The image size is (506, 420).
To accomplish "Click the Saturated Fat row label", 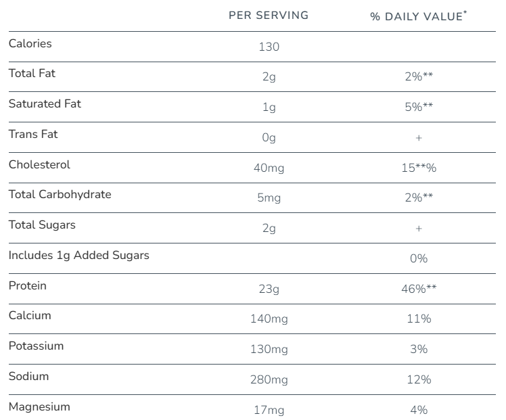I will tap(45, 104).
